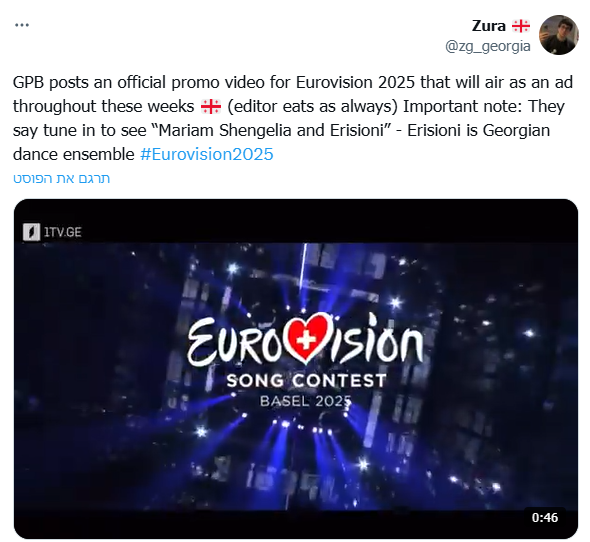Image resolution: width=590 pixels, height=542 pixels.
Task: Follow the #Eurovision2025 hashtag link
Action: tap(207, 154)
